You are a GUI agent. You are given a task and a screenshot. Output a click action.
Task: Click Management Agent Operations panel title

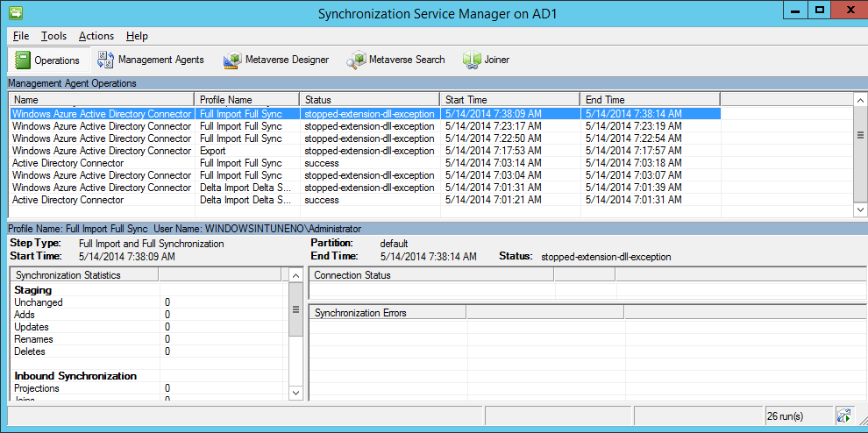(73, 83)
